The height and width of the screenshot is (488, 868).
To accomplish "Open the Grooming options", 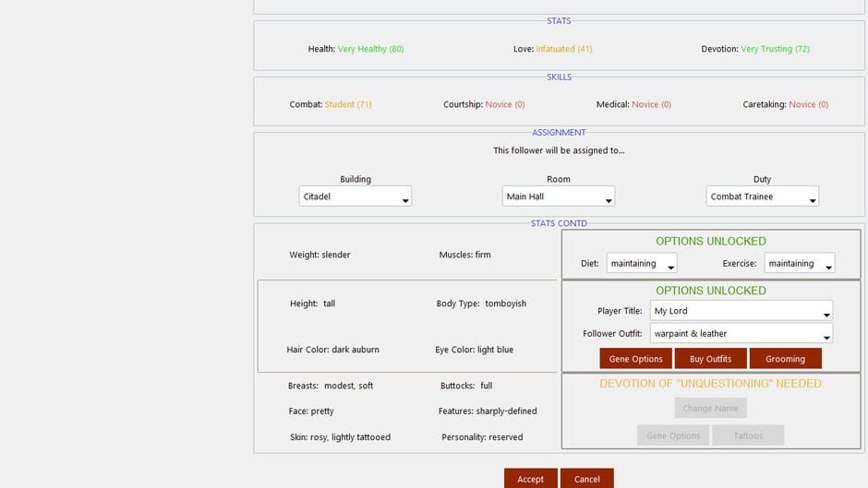I will pyautogui.click(x=785, y=359).
